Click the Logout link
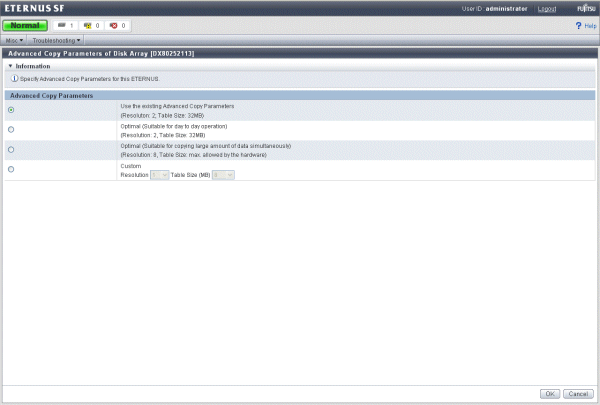 point(546,9)
